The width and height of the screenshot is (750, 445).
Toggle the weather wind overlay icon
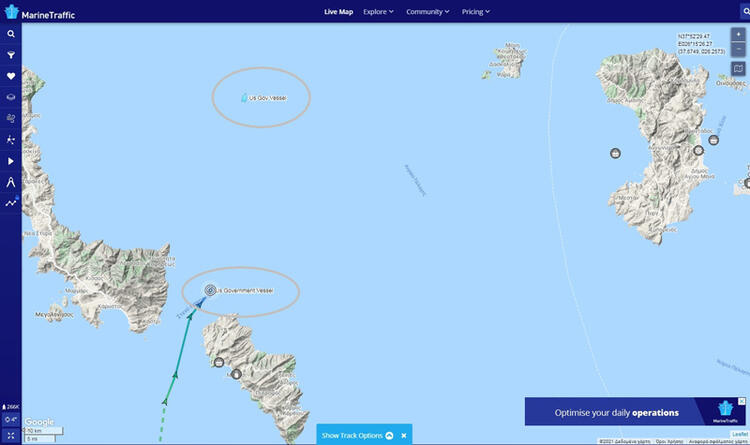(x=11, y=118)
